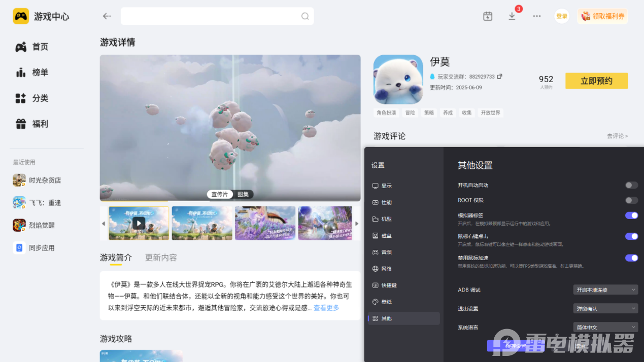Open the download manager icon with badge
Image resolution: width=644 pixels, height=362 pixels.
[x=512, y=16]
